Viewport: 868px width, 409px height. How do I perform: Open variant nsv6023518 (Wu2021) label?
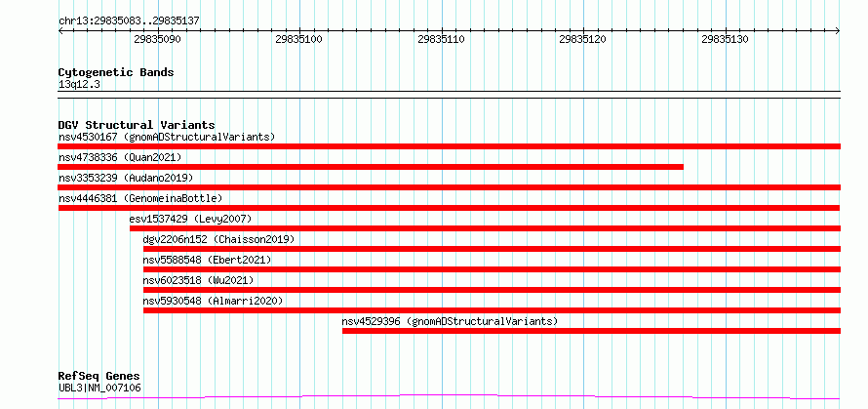(x=198, y=280)
